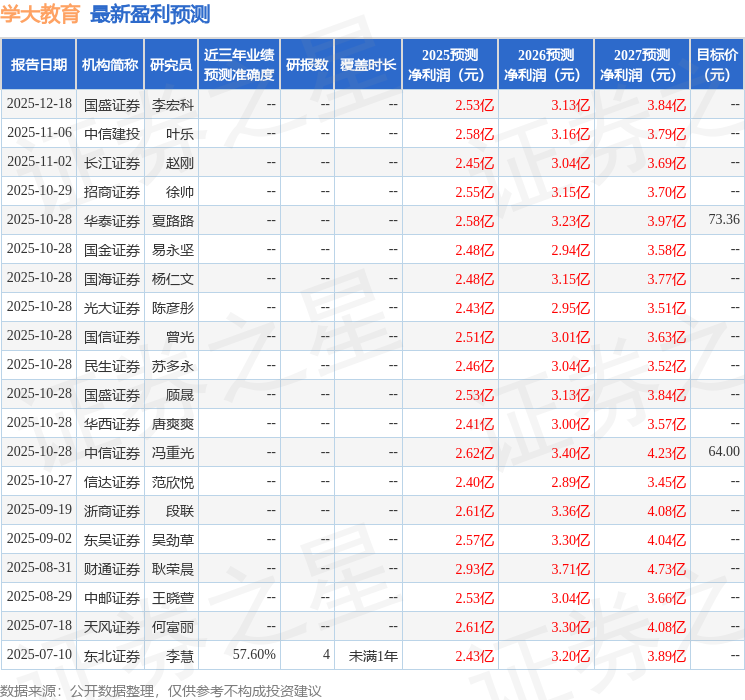Click the 覆盖时长 column header

point(368,65)
